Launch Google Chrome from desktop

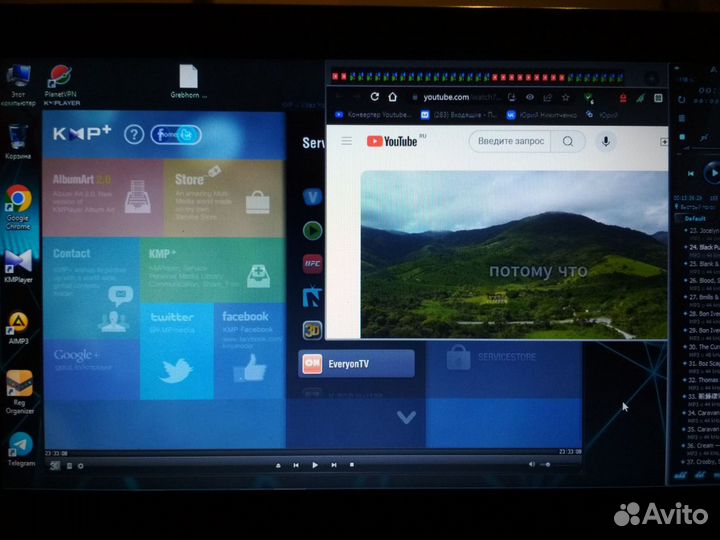(18, 207)
